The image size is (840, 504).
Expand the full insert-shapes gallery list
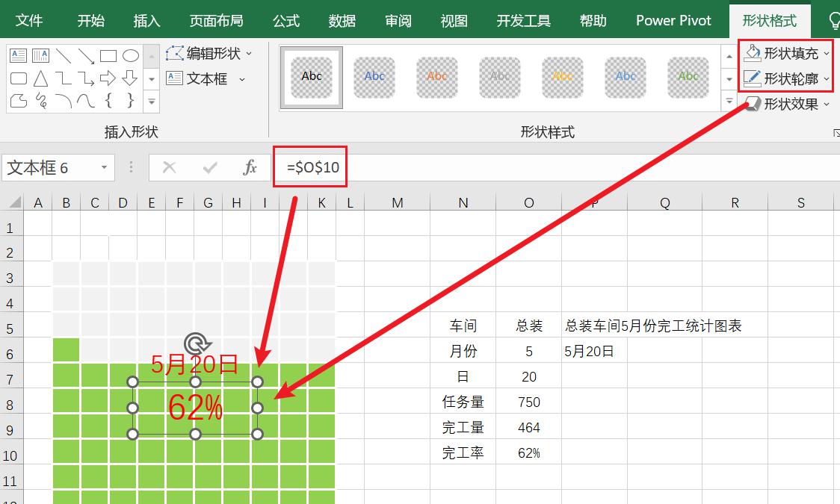point(152,101)
